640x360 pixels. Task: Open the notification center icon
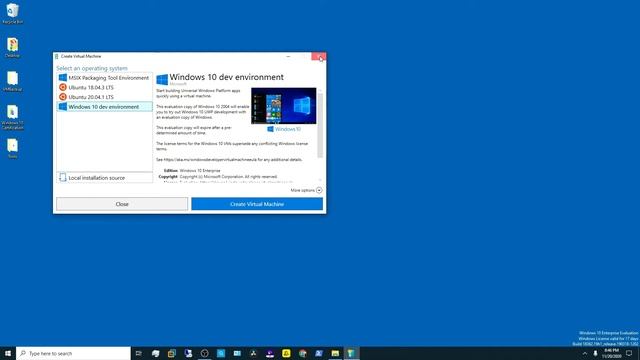(x=629, y=353)
